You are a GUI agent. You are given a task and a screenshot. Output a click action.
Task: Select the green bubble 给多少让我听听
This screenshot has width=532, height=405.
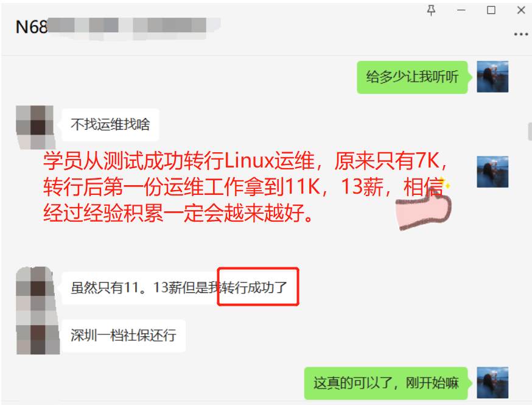(x=412, y=77)
